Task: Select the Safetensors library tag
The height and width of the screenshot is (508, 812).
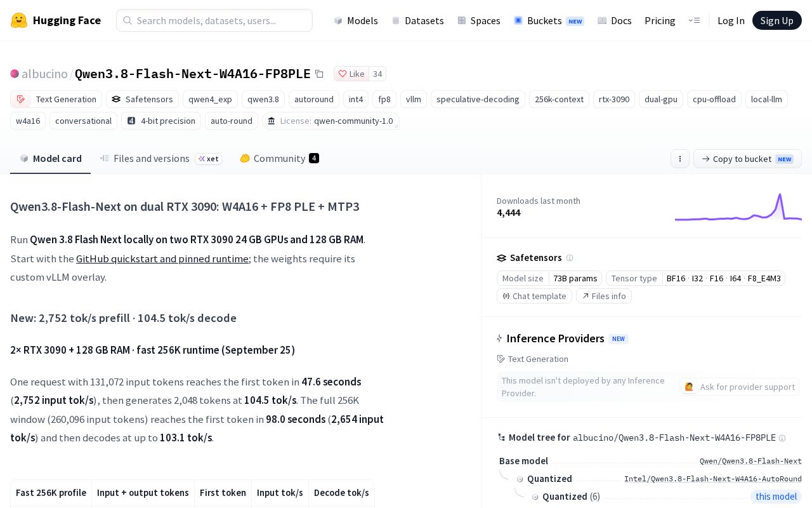Action: [142, 99]
